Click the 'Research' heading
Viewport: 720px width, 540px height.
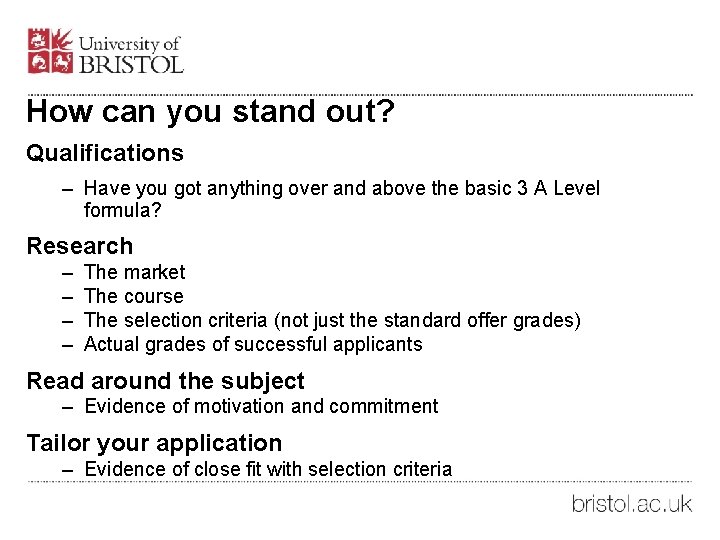[80, 246]
